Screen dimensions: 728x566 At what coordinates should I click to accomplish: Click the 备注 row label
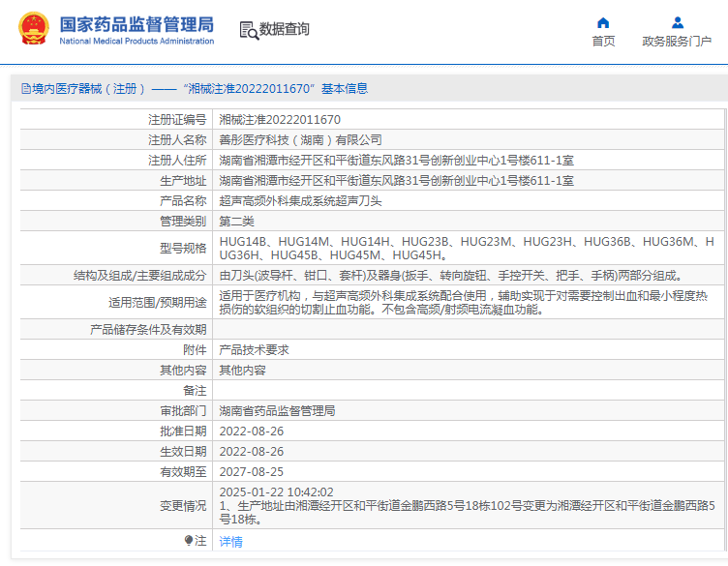[x=195, y=391]
